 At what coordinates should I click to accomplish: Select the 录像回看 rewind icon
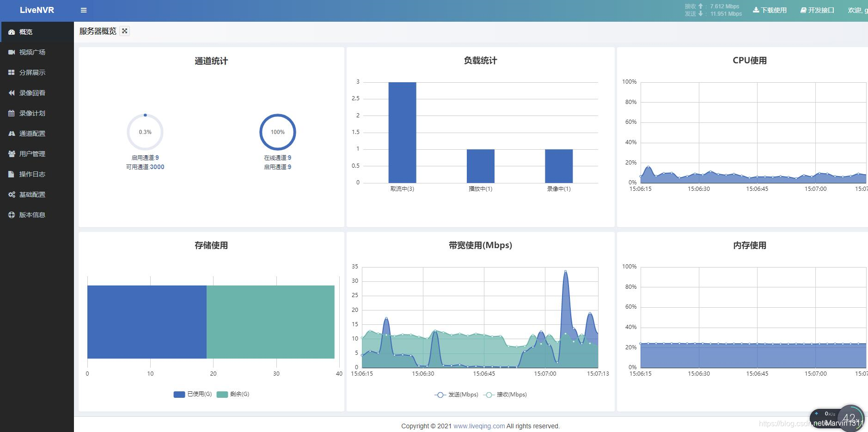(12, 93)
